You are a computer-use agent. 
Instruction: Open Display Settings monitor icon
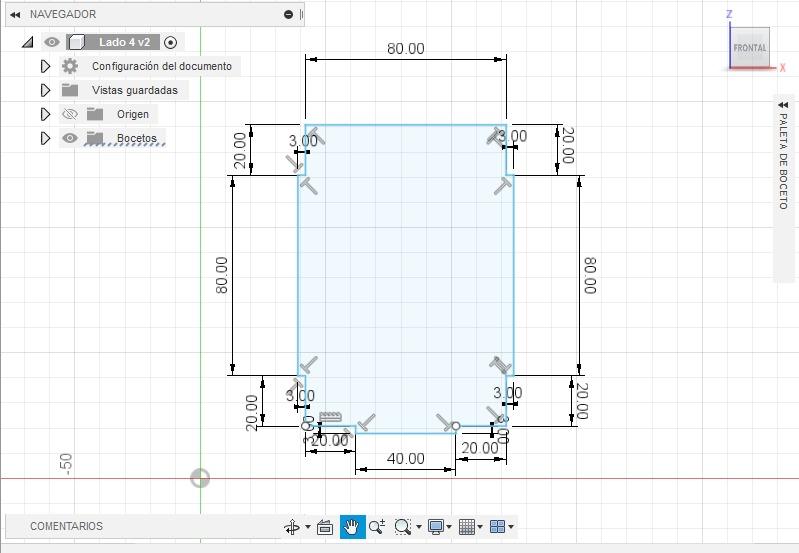436,526
